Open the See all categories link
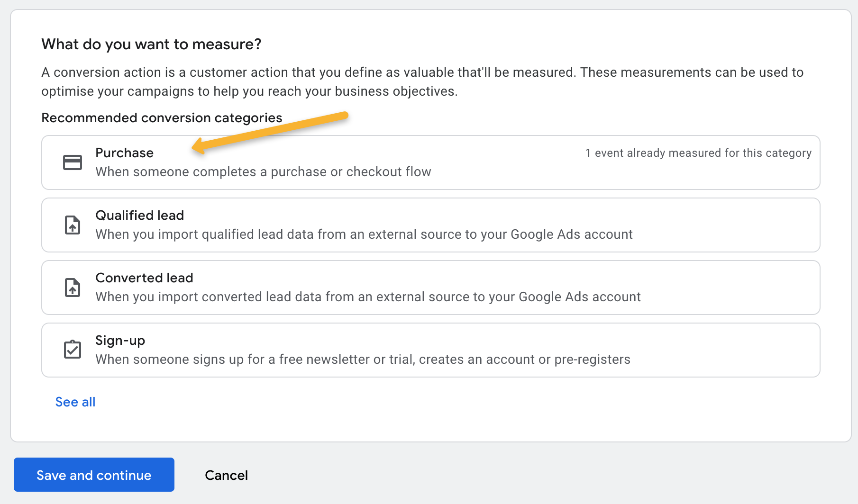858x504 pixels. (75, 402)
